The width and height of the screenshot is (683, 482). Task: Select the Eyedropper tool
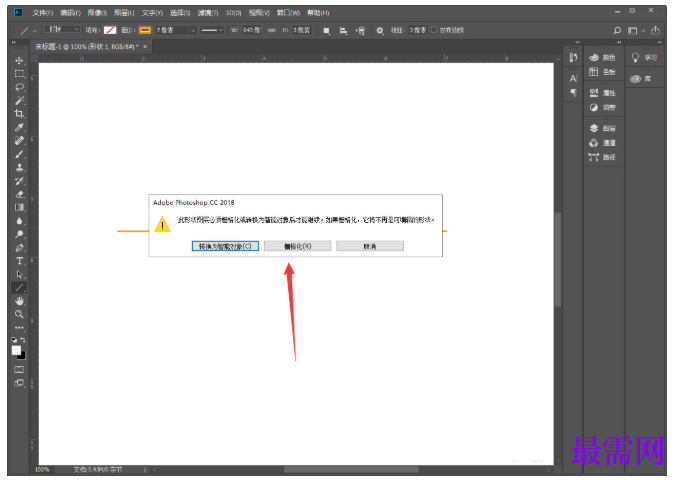(x=19, y=127)
